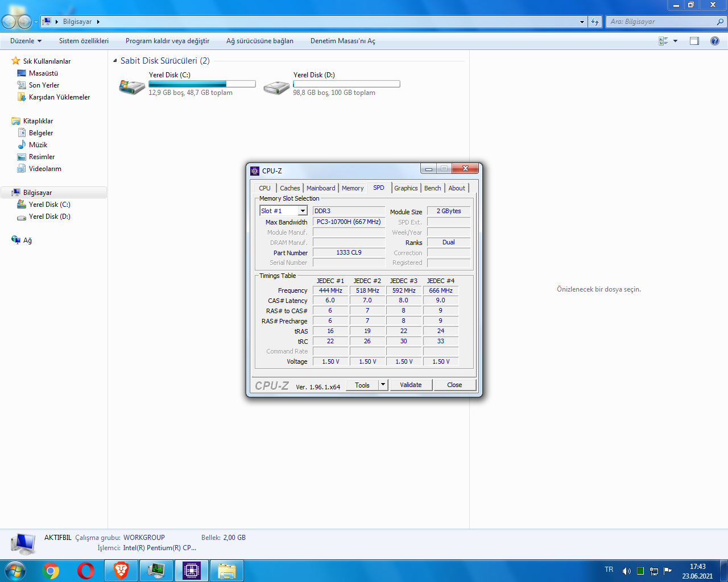This screenshot has height=582, width=728.
Task: Refresh the Bilgisayar address bar location
Action: pos(595,22)
